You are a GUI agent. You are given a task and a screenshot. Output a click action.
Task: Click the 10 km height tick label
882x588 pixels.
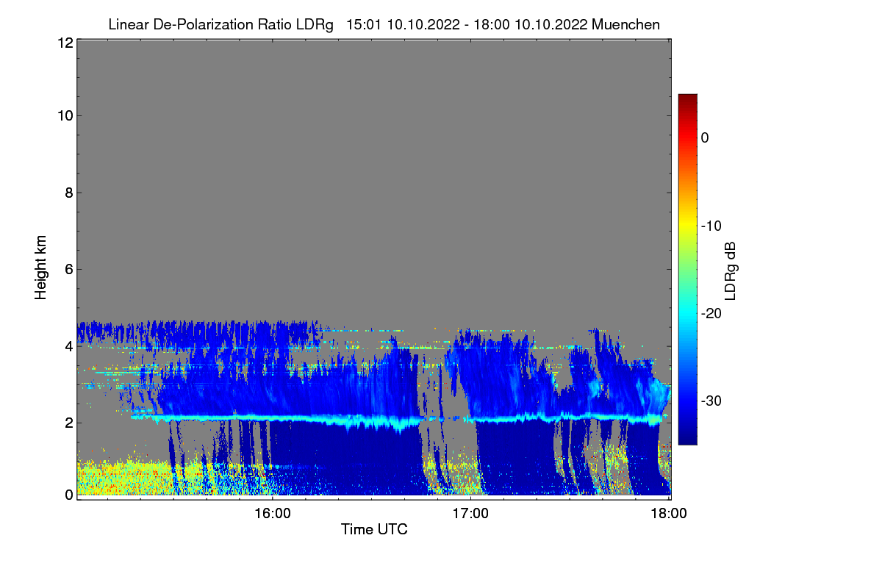(64, 115)
